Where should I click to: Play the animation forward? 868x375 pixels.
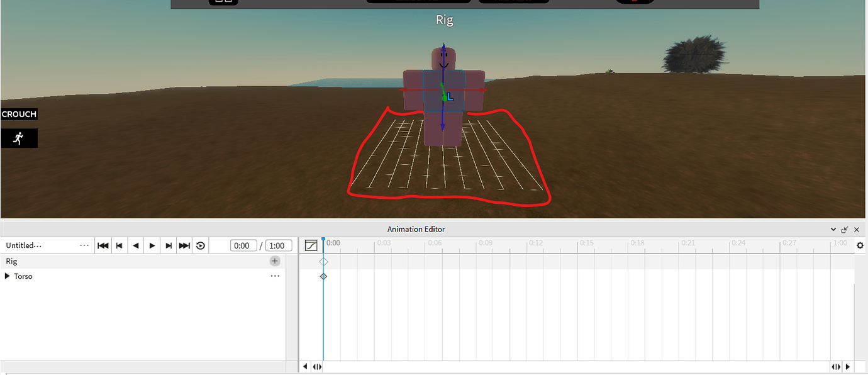coord(152,245)
